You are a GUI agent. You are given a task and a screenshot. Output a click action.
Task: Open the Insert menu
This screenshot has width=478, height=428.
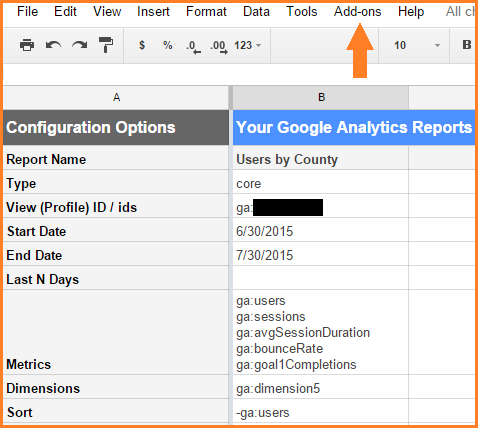coord(153,12)
